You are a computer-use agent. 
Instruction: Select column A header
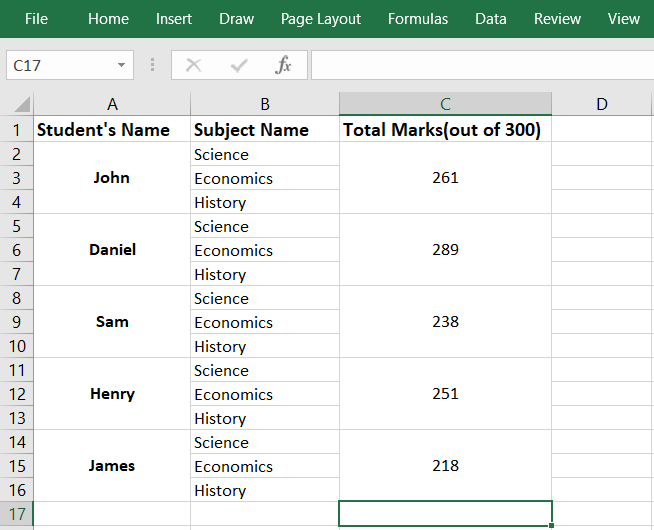click(112, 104)
